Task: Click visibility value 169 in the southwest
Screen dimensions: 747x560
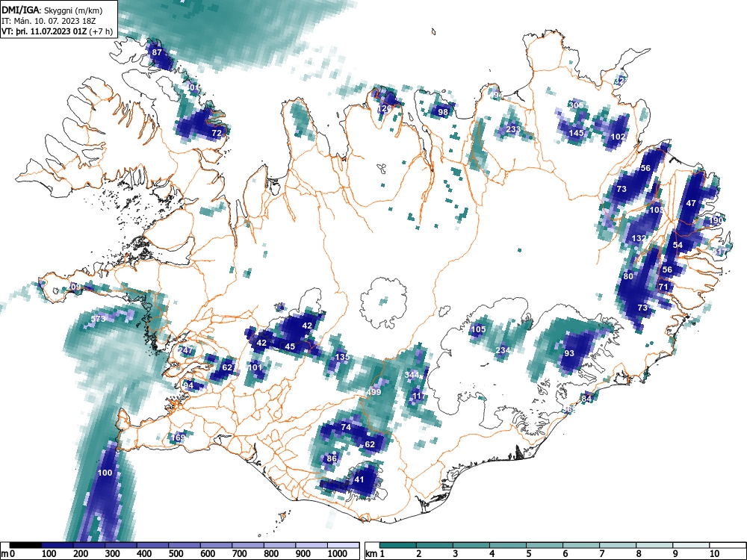Action: pos(178,438)
